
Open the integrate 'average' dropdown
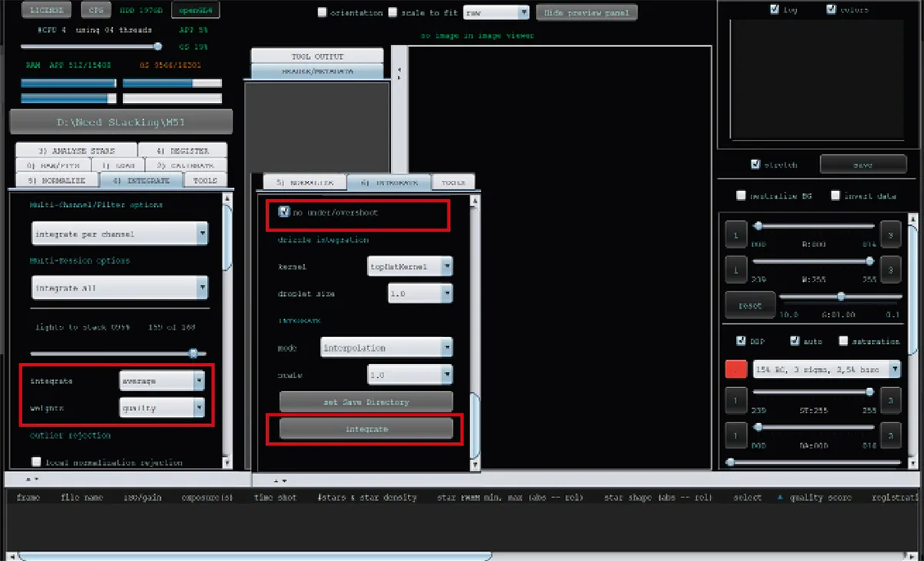click(x=162, y=380)
